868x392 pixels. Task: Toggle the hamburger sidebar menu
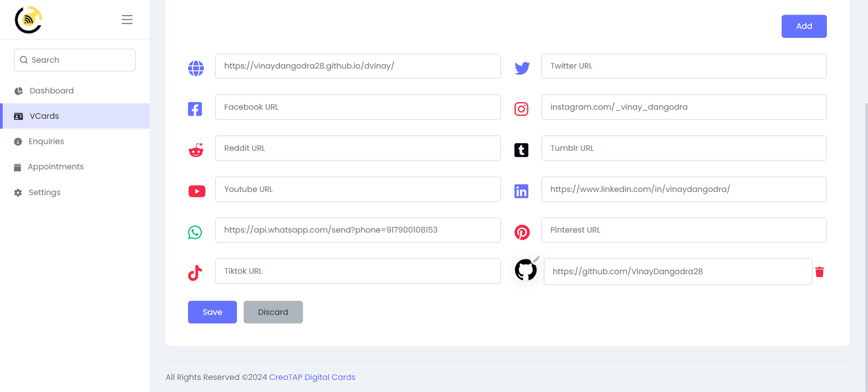tap(127, 20)
